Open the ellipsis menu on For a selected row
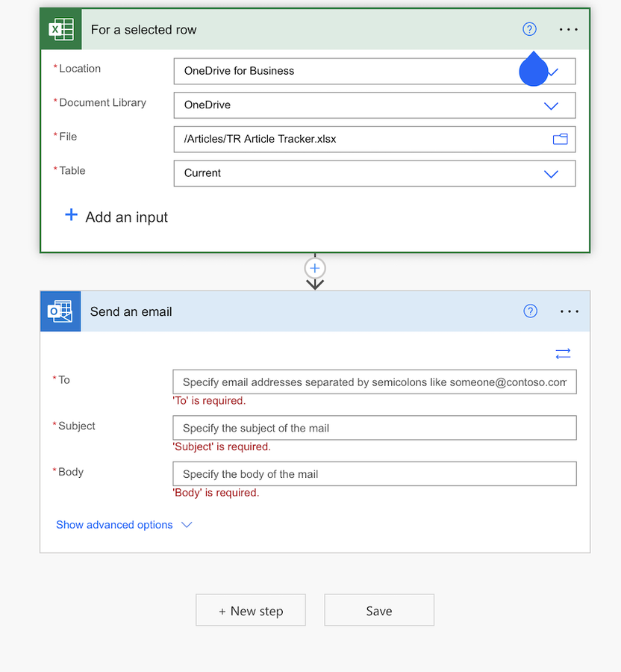621x672 pixels. [569, 28]
